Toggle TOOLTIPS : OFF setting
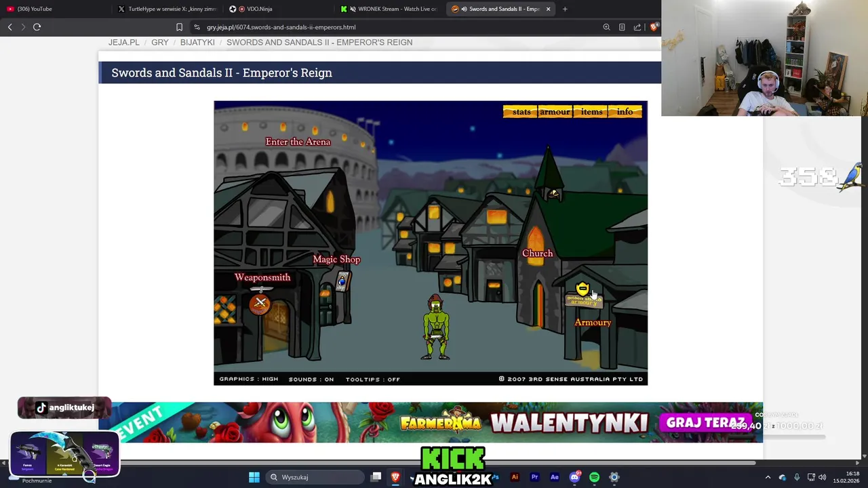 (x=373, y=379)
